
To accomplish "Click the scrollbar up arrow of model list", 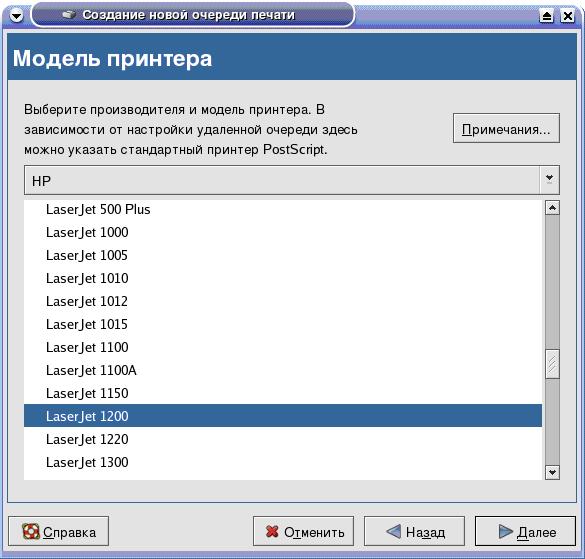I will click(x=552, y=207).
